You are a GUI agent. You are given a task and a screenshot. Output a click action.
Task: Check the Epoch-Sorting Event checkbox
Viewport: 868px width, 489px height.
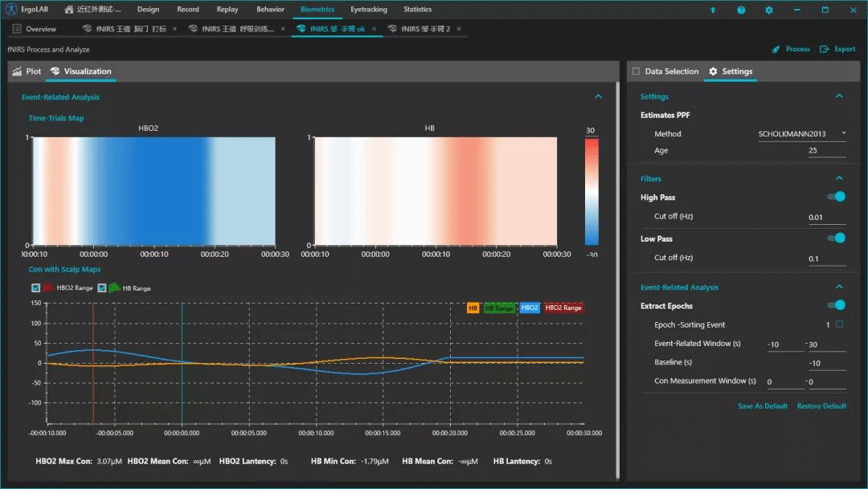click(840, 324)
